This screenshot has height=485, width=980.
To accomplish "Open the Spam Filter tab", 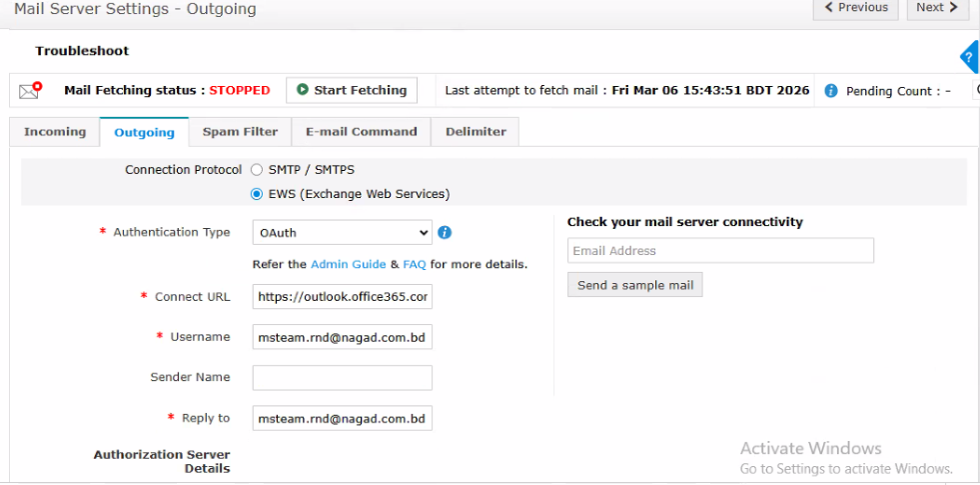I will (x=240, y=132).
